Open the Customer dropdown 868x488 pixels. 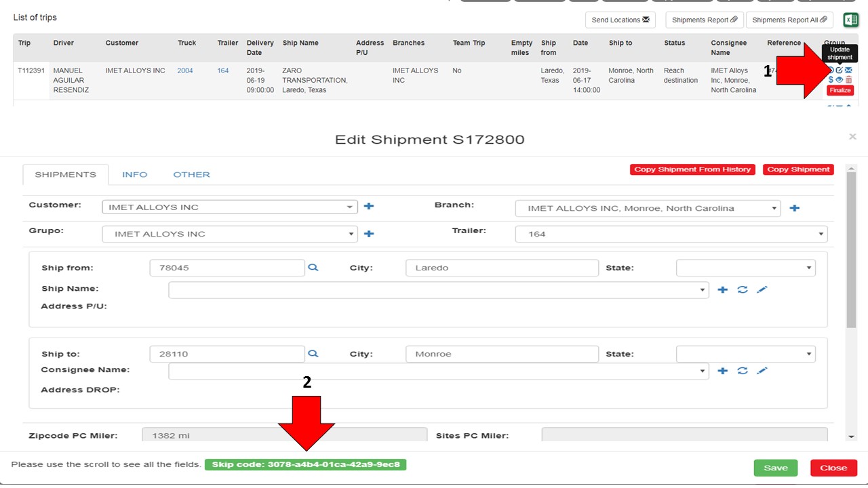229,207
